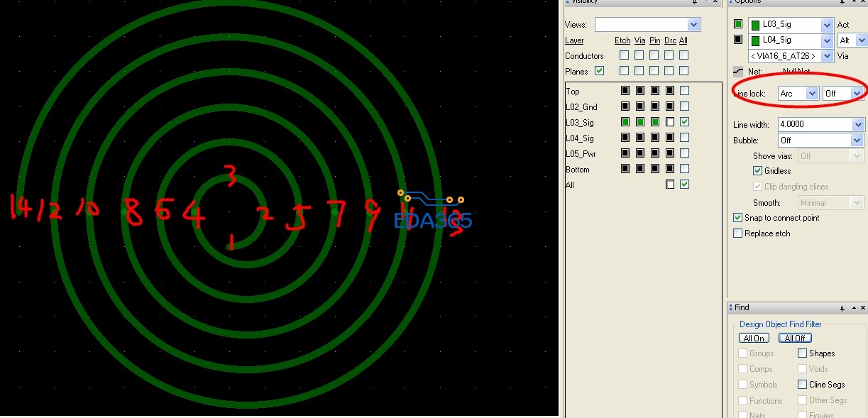Click the Net trace icon in Options panel

[738, 71]
